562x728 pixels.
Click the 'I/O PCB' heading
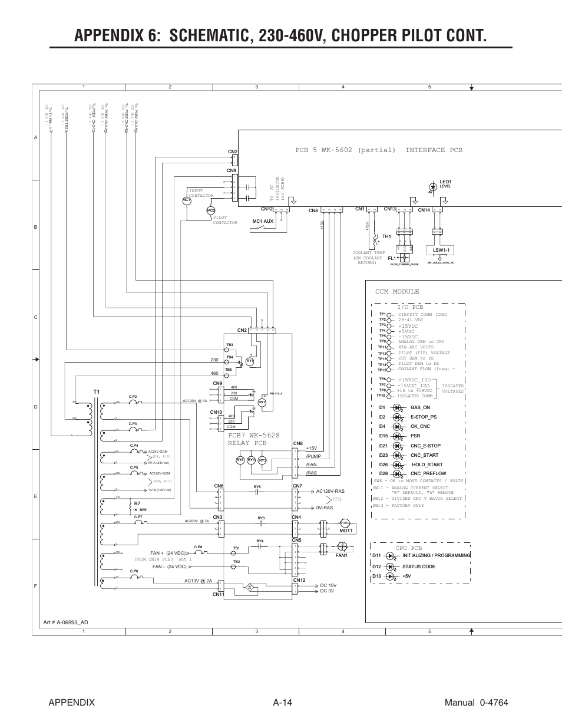click(x=410, y=308)
